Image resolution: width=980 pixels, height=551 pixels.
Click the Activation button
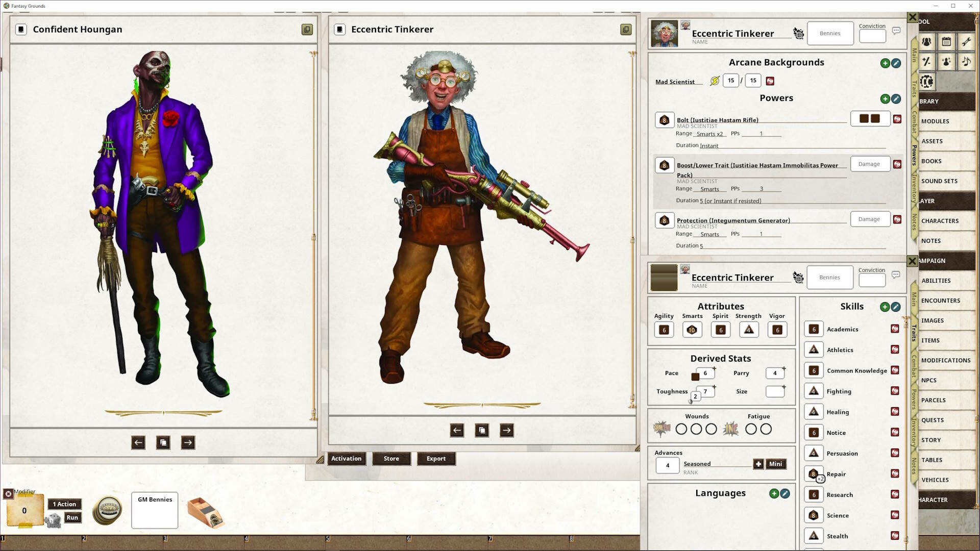point(346,459)
